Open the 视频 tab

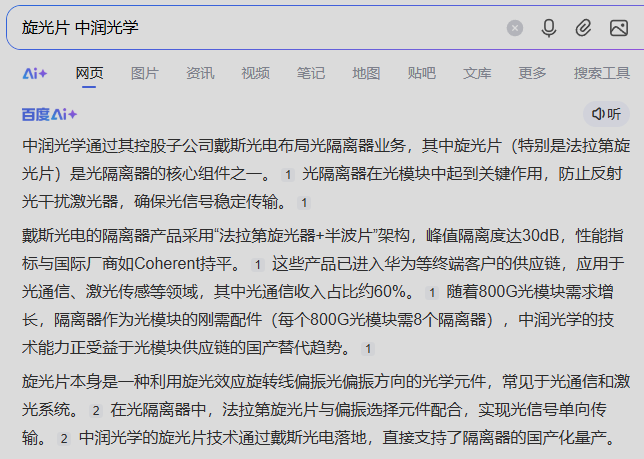pyautogui.click(x=255, y=73)
